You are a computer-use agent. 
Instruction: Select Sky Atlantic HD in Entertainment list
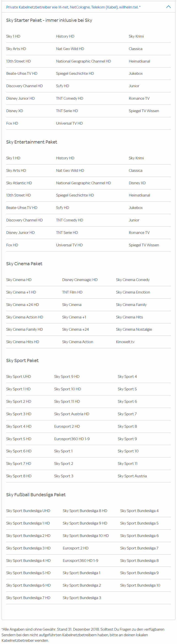pos(19,183)
